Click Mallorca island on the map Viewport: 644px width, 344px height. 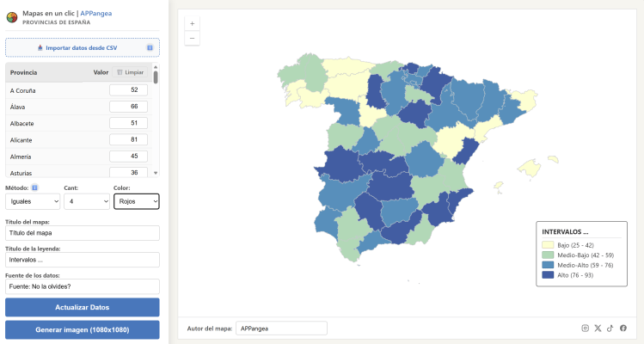pos(530,168)
